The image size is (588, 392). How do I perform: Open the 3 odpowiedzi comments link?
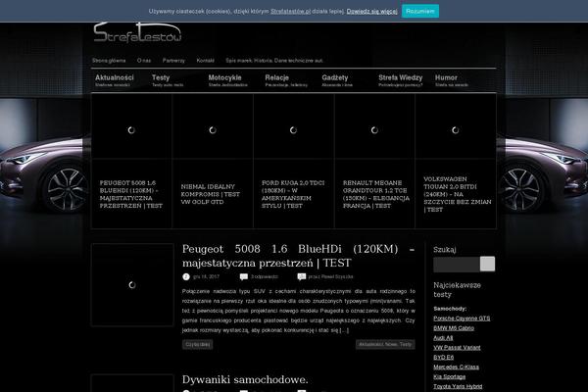tap(265, 276)
